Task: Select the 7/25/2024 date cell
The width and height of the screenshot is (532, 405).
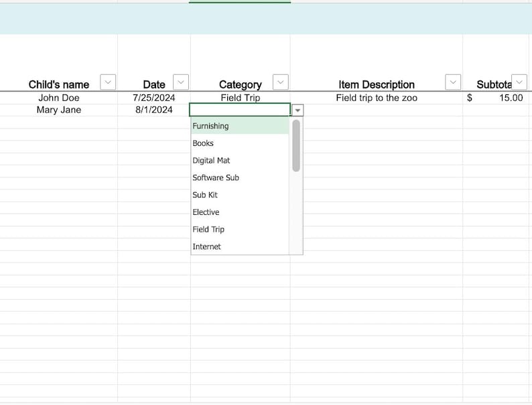Action: coord(154,98)
